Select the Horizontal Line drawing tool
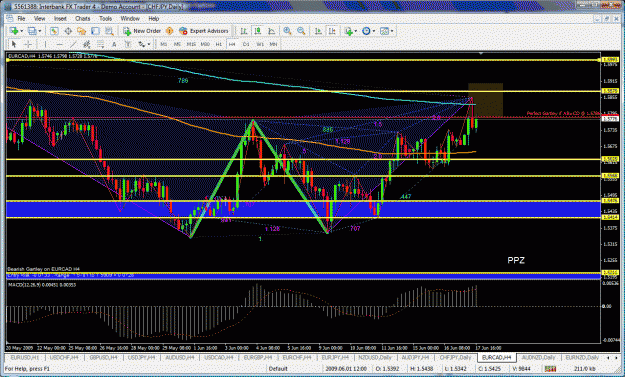 point(59,44)
